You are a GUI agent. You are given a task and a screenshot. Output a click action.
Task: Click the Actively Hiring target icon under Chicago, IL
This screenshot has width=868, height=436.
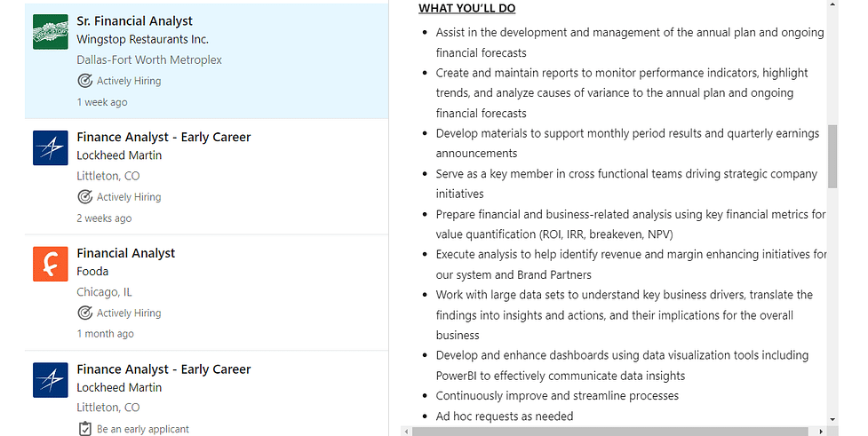[x=84, y=313]
